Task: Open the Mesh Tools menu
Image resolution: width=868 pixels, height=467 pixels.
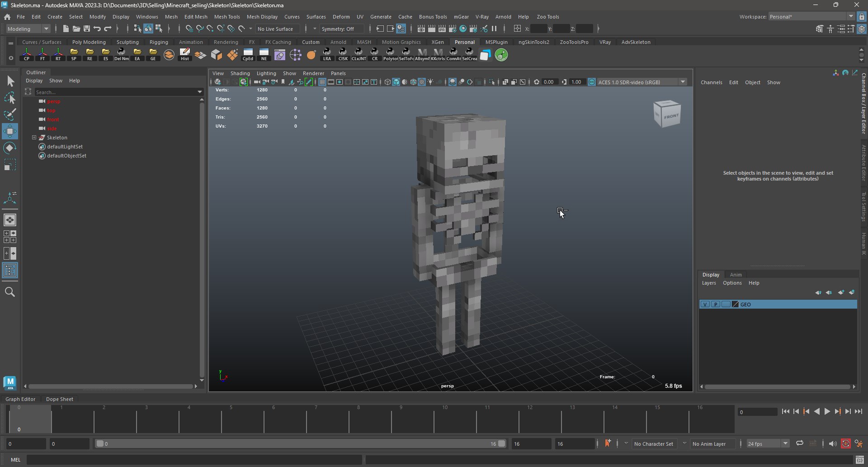Action: (x=227, y=17)
